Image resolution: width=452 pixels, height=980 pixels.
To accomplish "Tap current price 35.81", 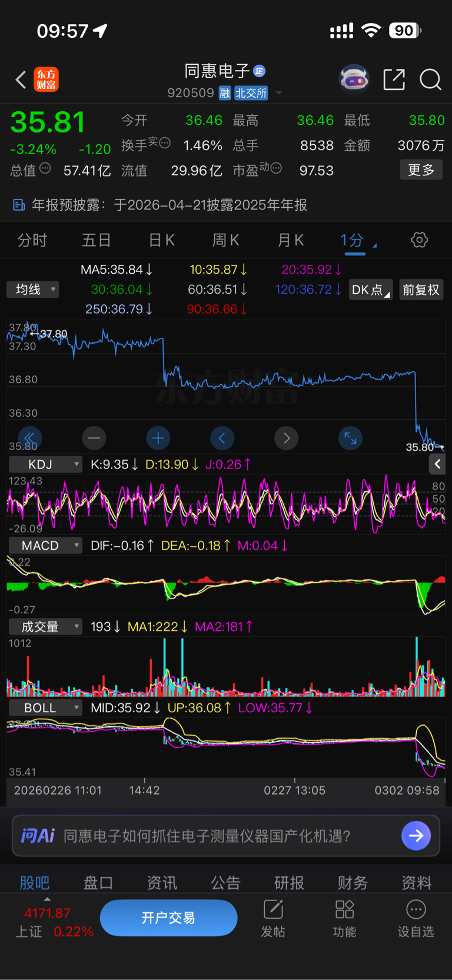I will [x=48, y=122].
